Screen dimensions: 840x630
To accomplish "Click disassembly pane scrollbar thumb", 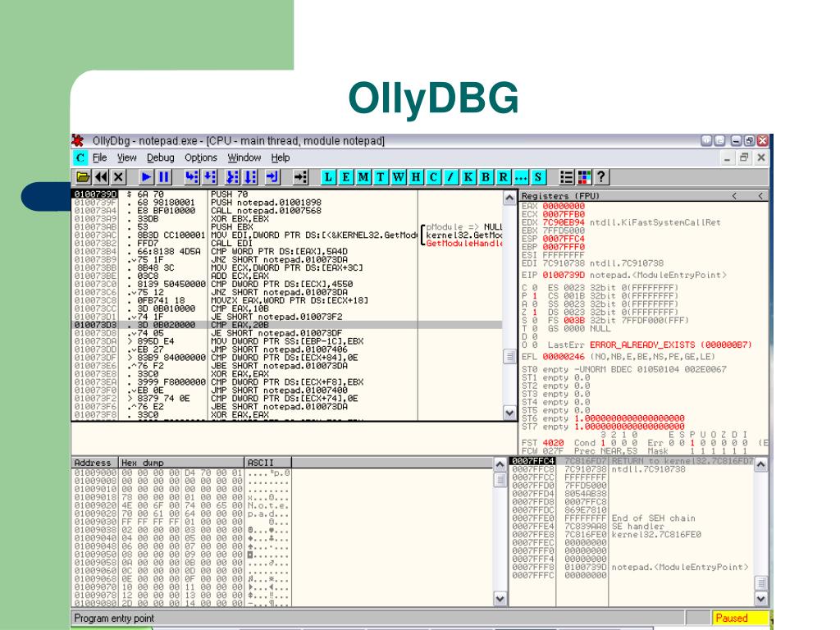I will [509, 356].
